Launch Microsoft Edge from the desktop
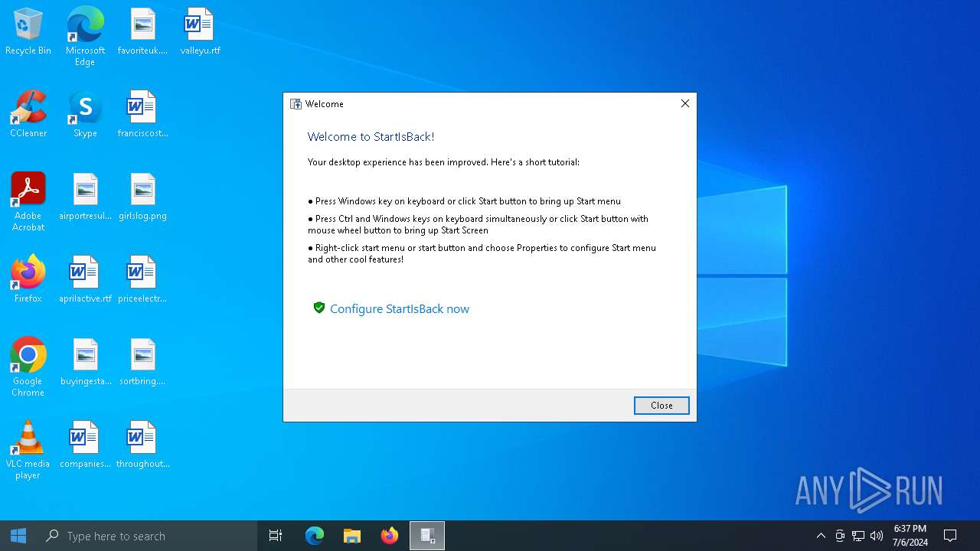The width and height of the screenshot is (980, 551). [85, 37]
